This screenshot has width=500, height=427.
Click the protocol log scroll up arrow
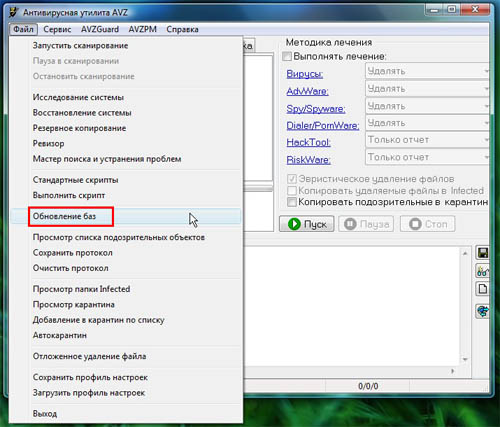pyautogui.click(x=465, y=254)
